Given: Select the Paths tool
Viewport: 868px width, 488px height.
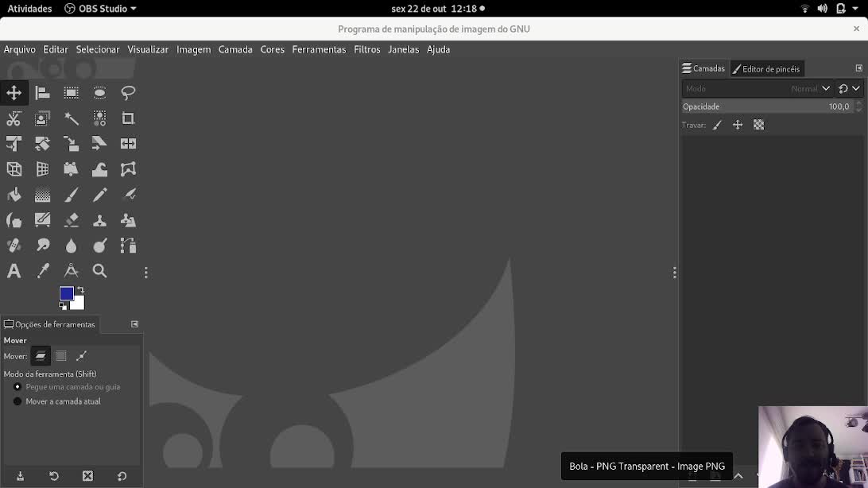Looking at the screenshot, I should [x=128, y=245].
